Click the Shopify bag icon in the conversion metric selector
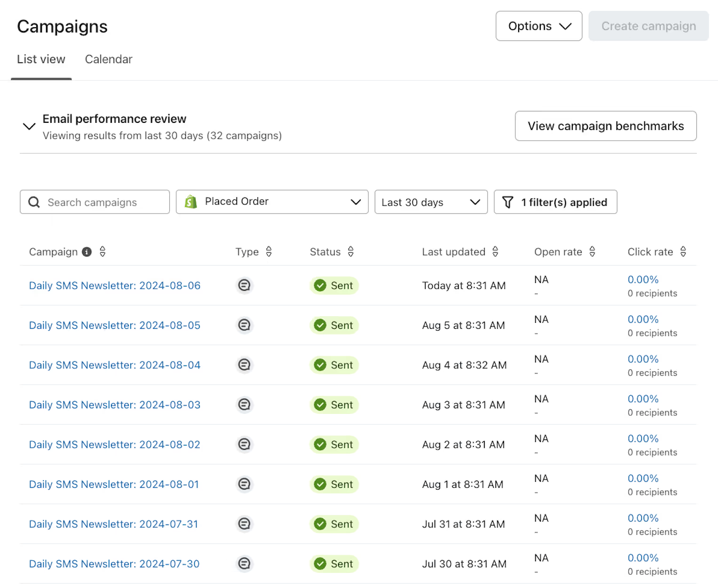This screenshot has width=718, height=588. 191,201
